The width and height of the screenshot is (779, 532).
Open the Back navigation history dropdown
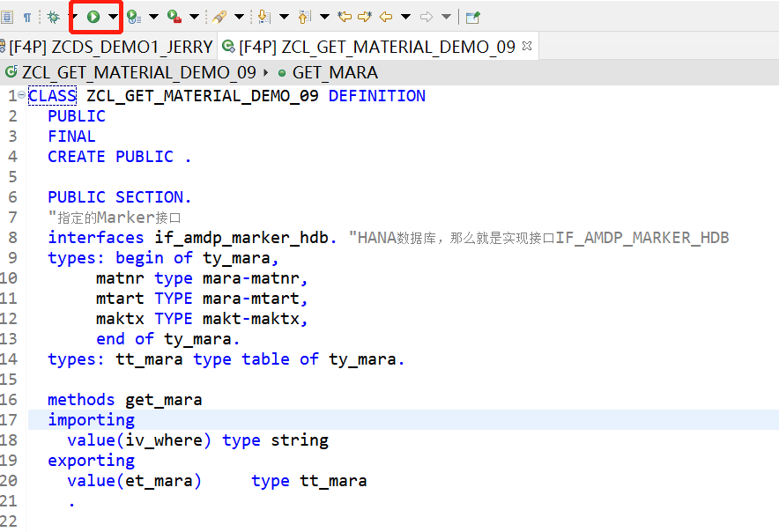point(404,15)
